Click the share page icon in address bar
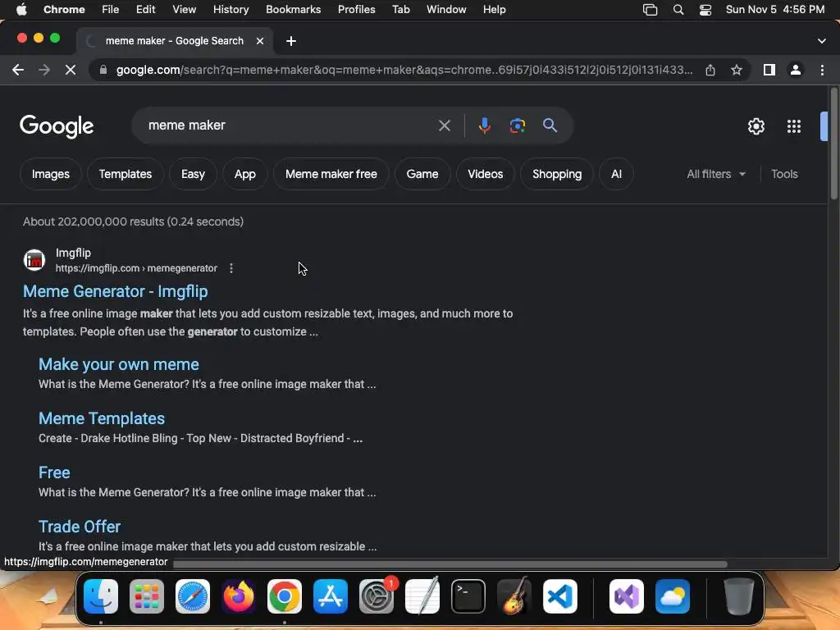 pos(710,70)
